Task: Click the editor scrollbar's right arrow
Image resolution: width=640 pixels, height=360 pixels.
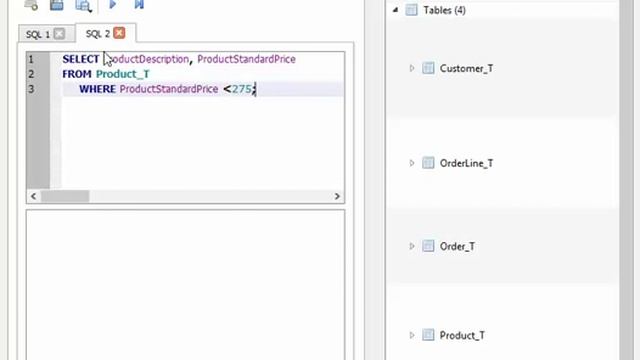Action: [337, 196]
